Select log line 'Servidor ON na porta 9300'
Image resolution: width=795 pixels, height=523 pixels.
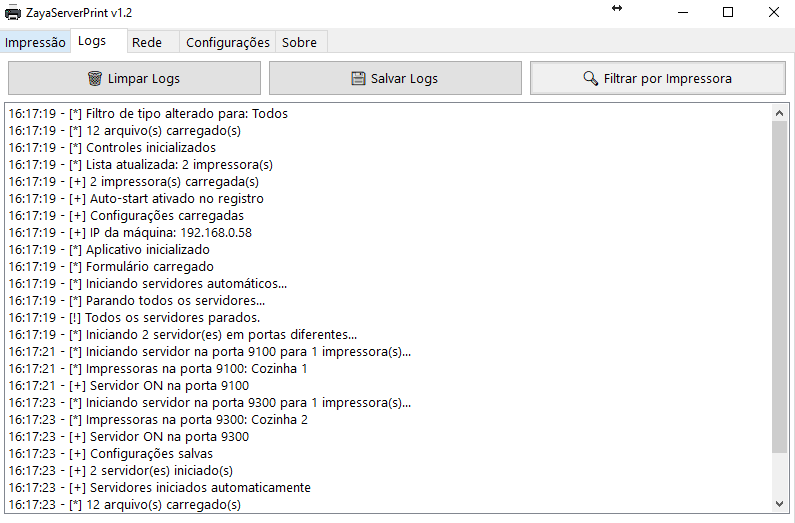(129, 436)
